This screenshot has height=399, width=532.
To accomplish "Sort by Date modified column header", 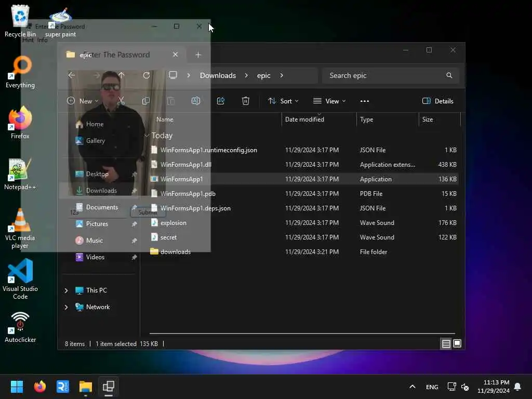I will [x=304, y=119].
